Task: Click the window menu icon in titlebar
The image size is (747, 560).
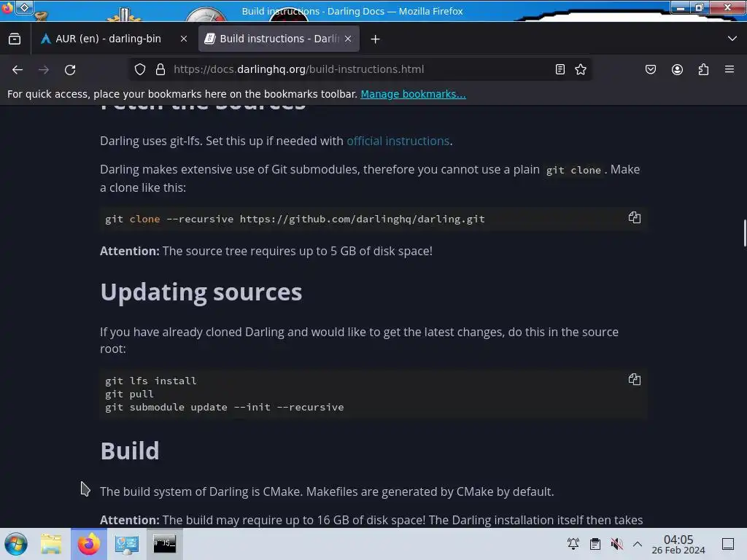Action: click(x=7, y=8)
